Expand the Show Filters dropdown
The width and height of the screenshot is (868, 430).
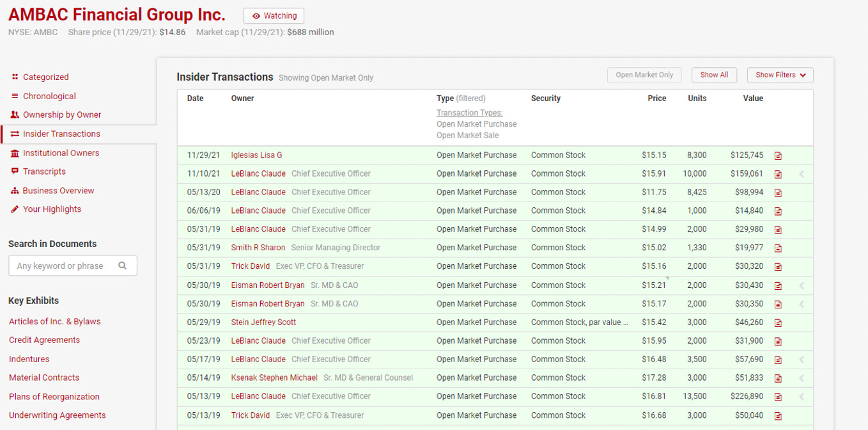pyautogui.click(x=780, y=75)
